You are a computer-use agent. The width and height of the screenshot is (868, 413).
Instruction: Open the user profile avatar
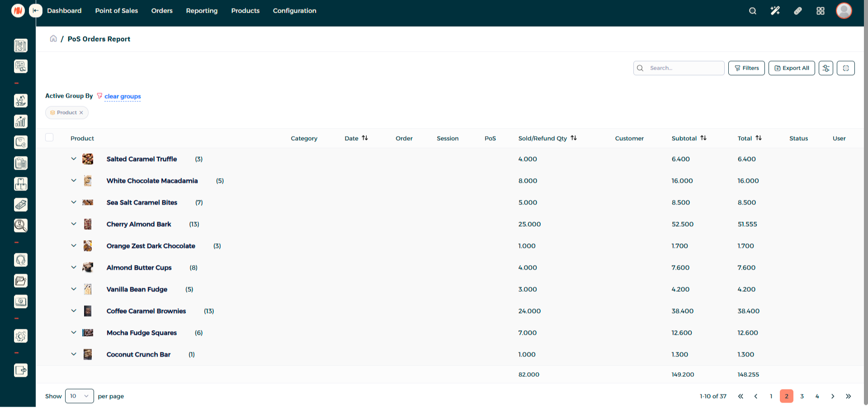click(x=844, y=10)
